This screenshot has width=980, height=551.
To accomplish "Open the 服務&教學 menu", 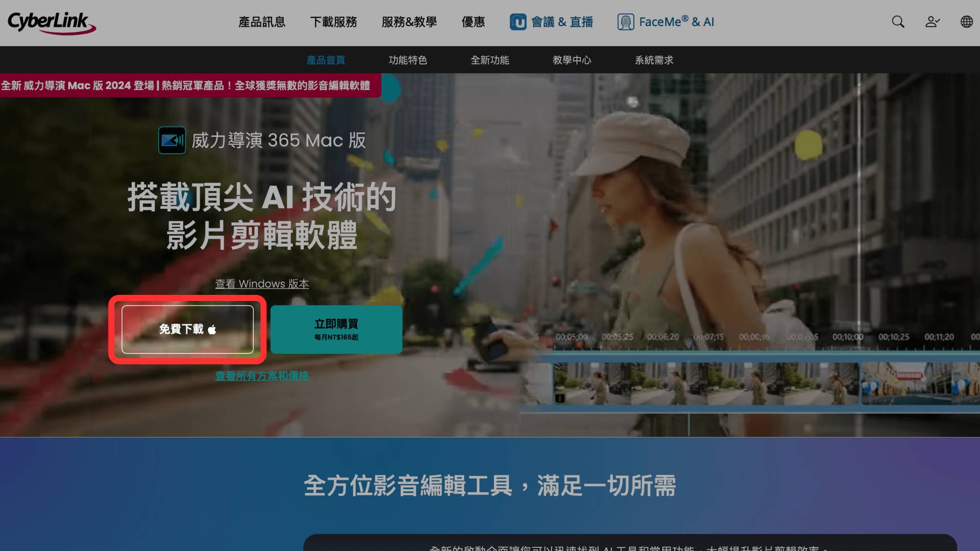I will 409,22.
